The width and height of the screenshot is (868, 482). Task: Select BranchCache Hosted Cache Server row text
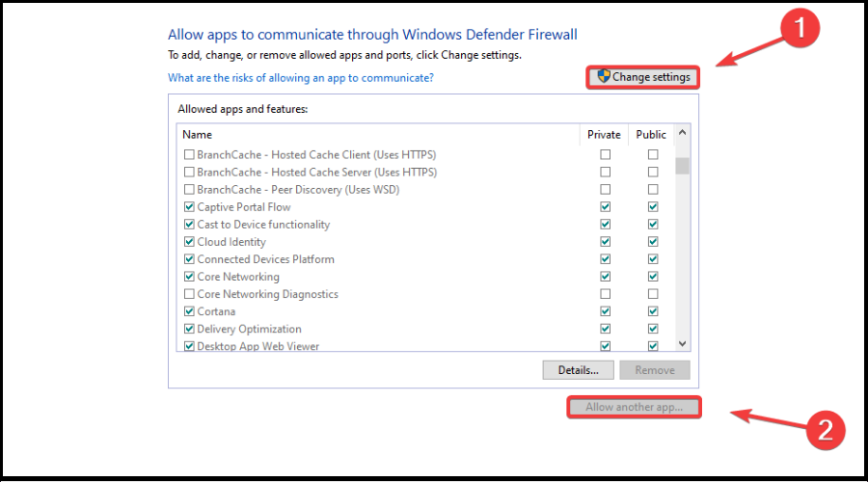click(x=316, y=173)
